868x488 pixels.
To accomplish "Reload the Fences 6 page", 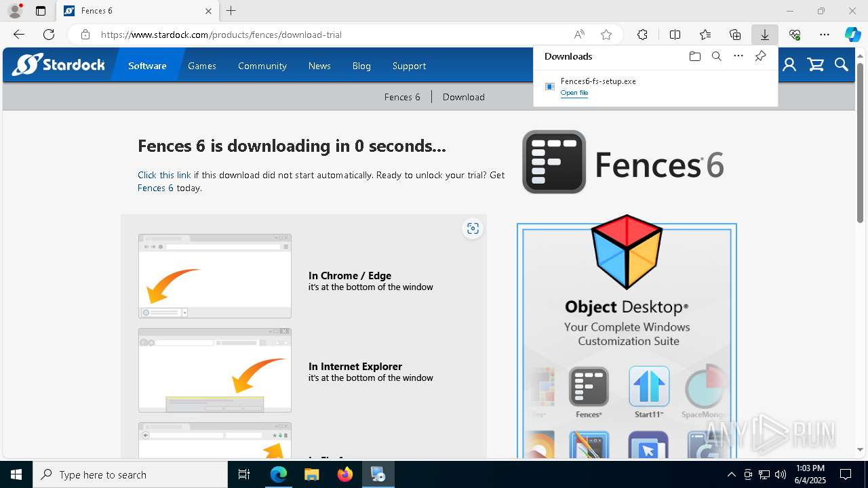I will coord(49,35).
